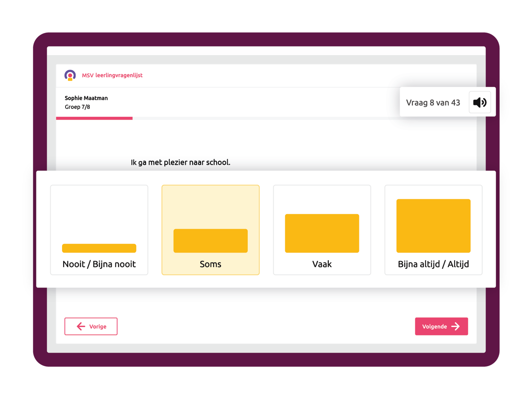Click the 'MSV leerlingvragenlijst' title
The width and height of the screenshot is (532, 399).
[x=112, y=75]
